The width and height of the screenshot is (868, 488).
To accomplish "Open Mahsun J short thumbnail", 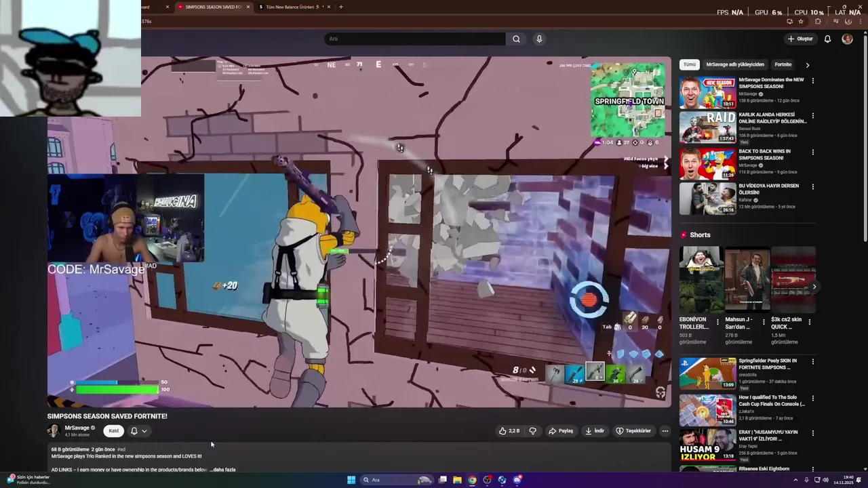I will [x=747, y=279].
